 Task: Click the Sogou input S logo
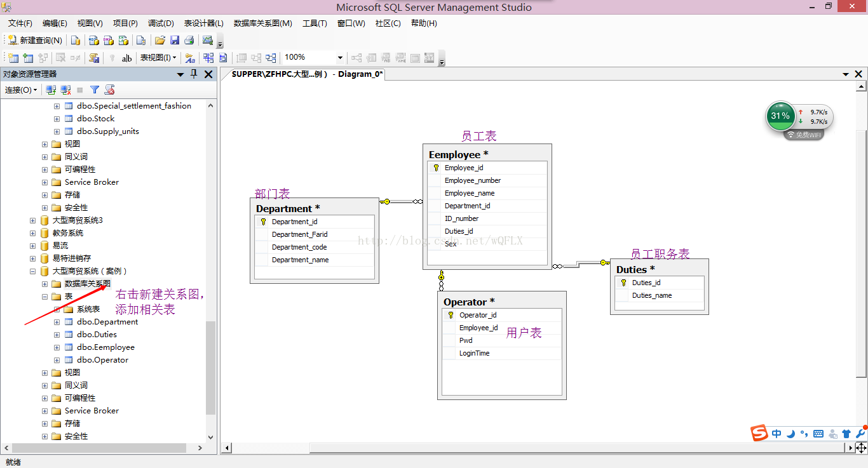point(759,434)
